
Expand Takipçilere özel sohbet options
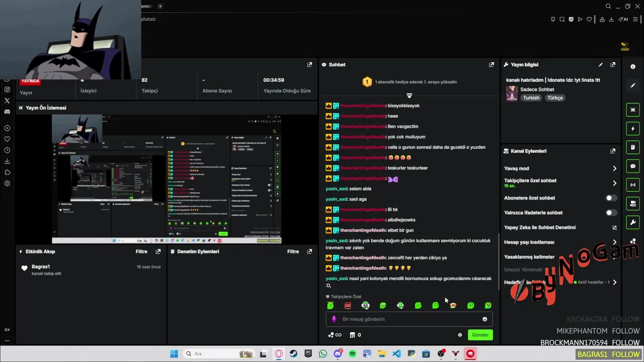coord(614,183)
